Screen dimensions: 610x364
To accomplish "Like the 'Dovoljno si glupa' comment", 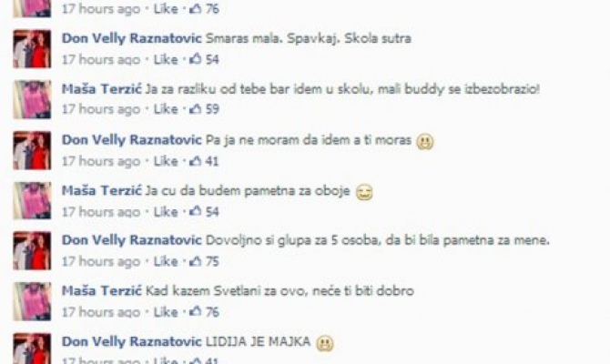I will pyautogui.click(x=166, y=261).
